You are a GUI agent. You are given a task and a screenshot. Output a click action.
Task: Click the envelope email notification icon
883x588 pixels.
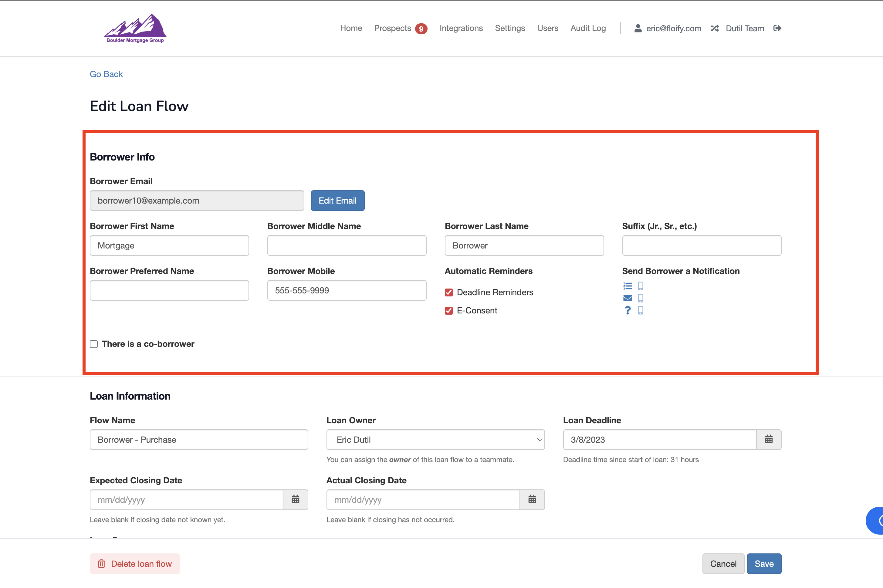(x=627, y=298)
